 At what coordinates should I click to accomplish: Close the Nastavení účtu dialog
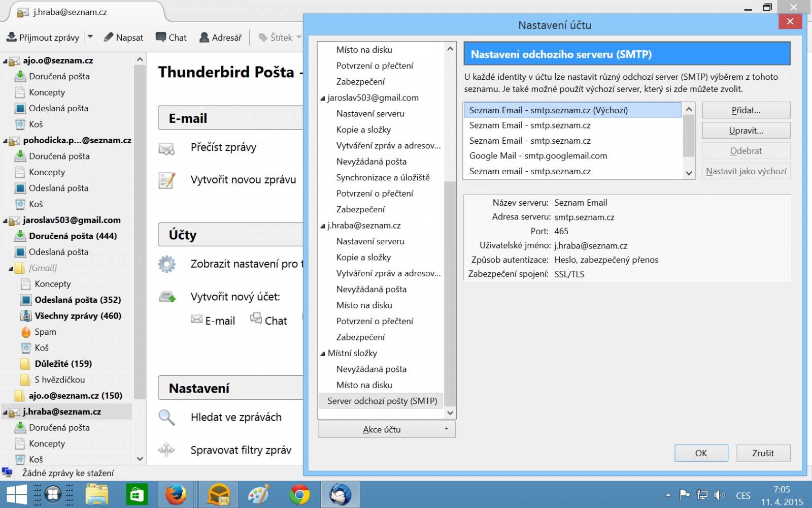pos(790,21)
